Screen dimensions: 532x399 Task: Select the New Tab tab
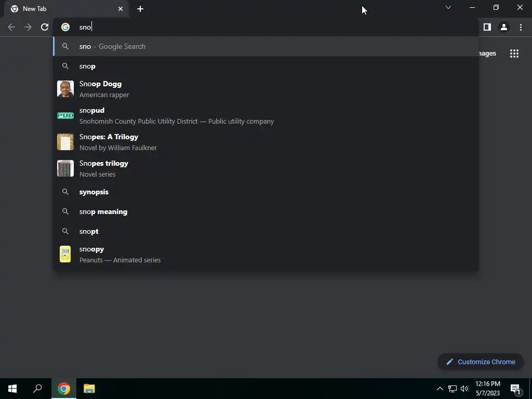[x=66, y=9]
